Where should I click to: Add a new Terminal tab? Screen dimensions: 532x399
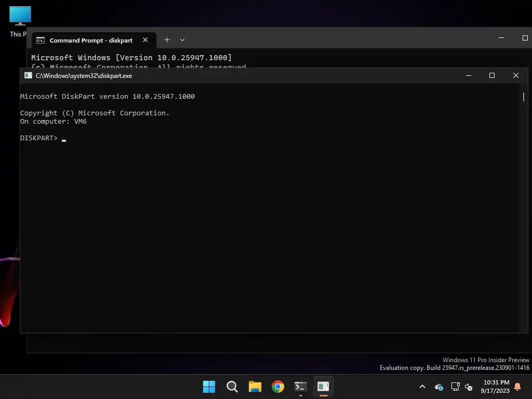(167, 40)
